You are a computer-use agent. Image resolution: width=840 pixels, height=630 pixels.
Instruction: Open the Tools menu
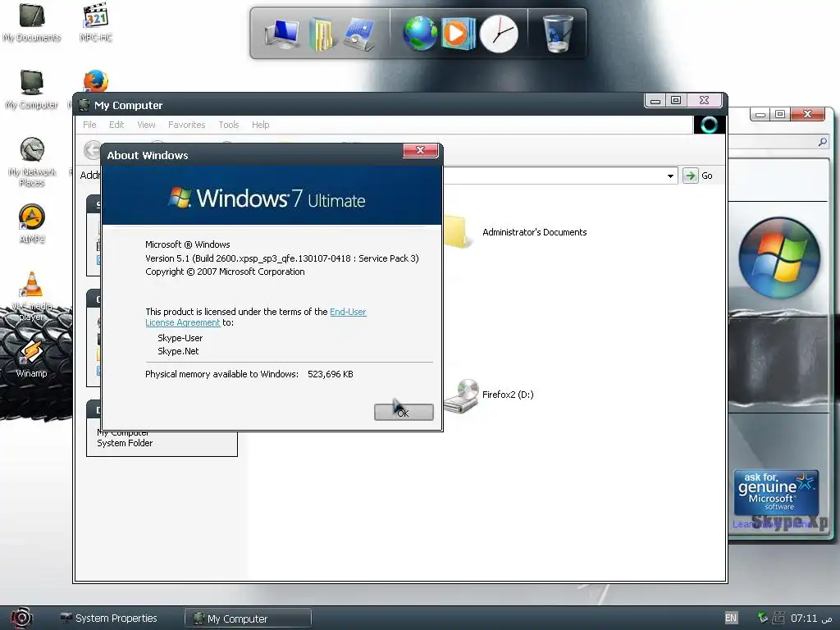229,125
